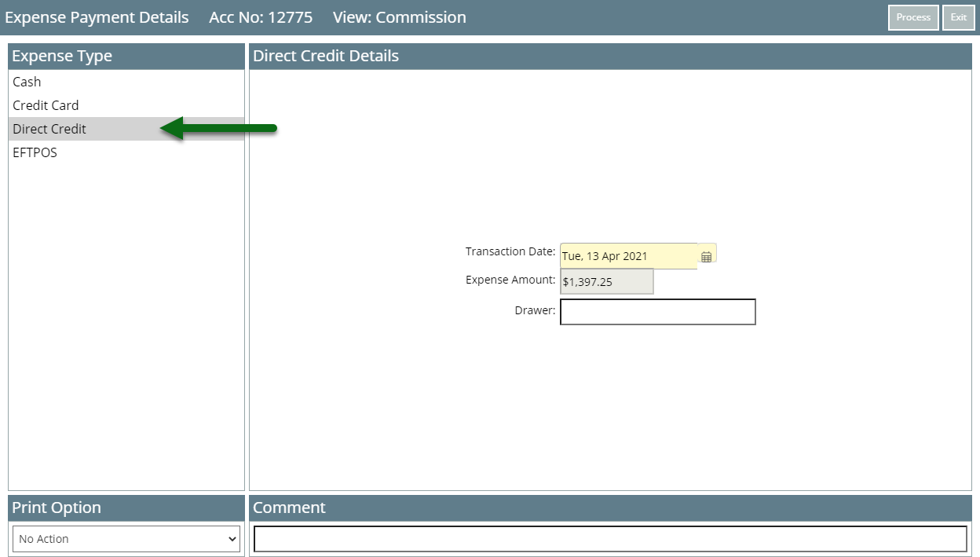Click the Process button
The image size is (980, 557).
coord(913,17)
